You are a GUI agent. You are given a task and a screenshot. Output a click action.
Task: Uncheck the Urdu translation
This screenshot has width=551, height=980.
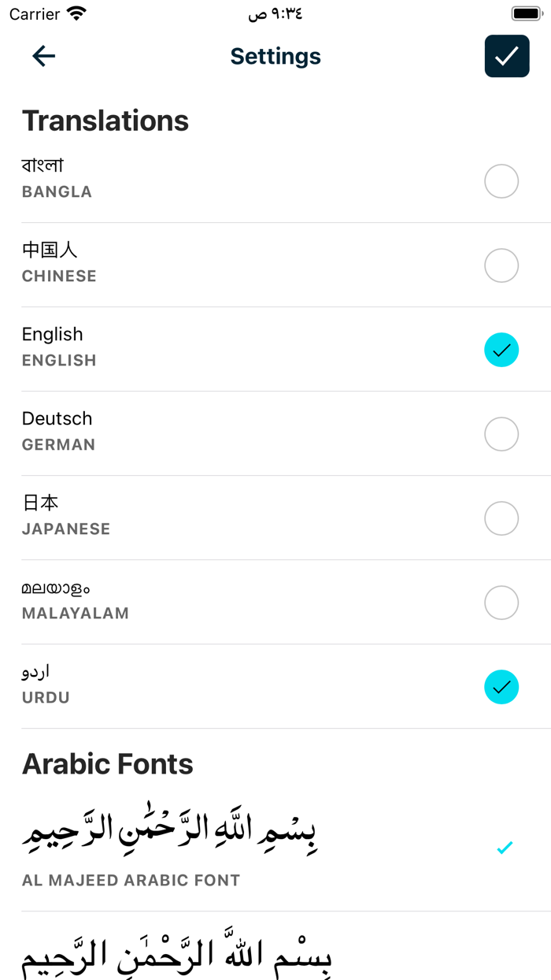[x=501, y=687]
